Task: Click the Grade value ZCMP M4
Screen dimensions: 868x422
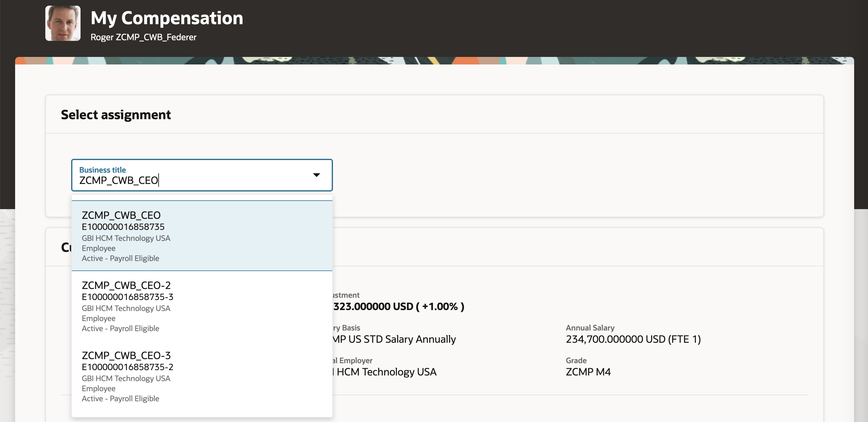Action: tap(588, 372)
